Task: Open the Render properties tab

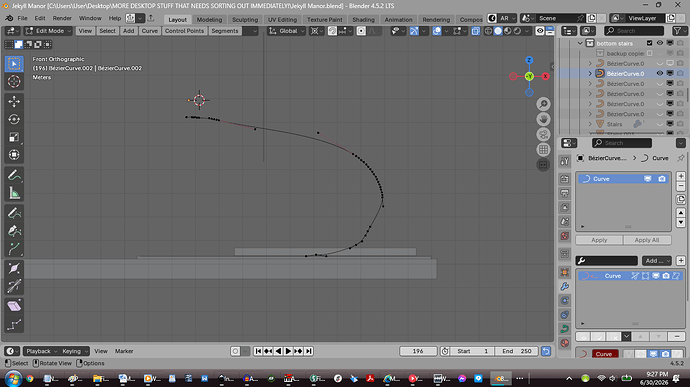Action: click(x=565, y=179)
